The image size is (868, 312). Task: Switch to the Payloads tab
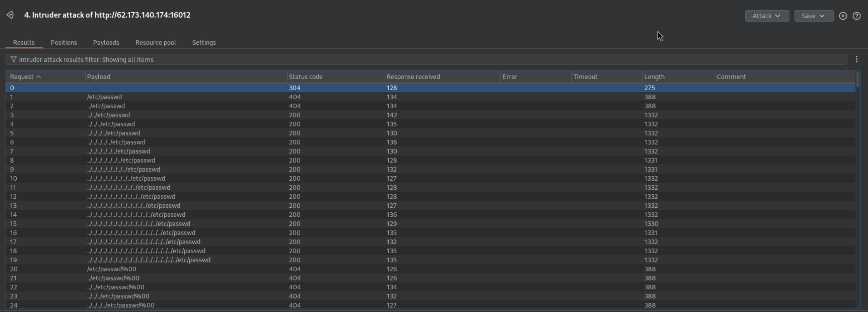106,43
